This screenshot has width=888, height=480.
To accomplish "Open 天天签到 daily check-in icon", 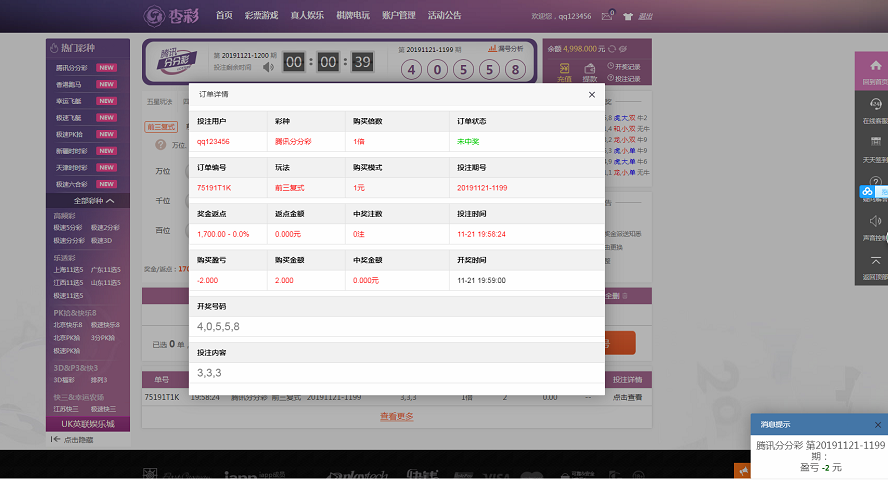I will tap(875, 148).
